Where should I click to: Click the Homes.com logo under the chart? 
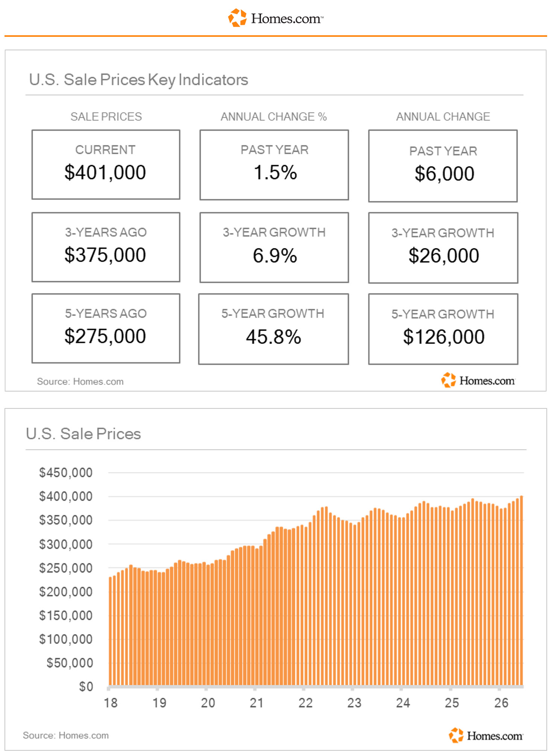point(485,735)
